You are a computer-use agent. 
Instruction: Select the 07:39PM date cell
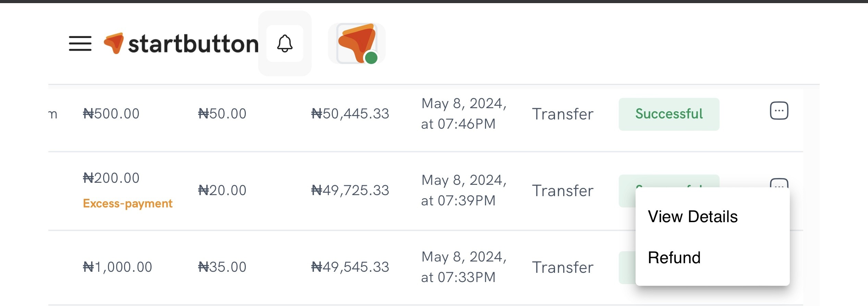pos(463,190)
